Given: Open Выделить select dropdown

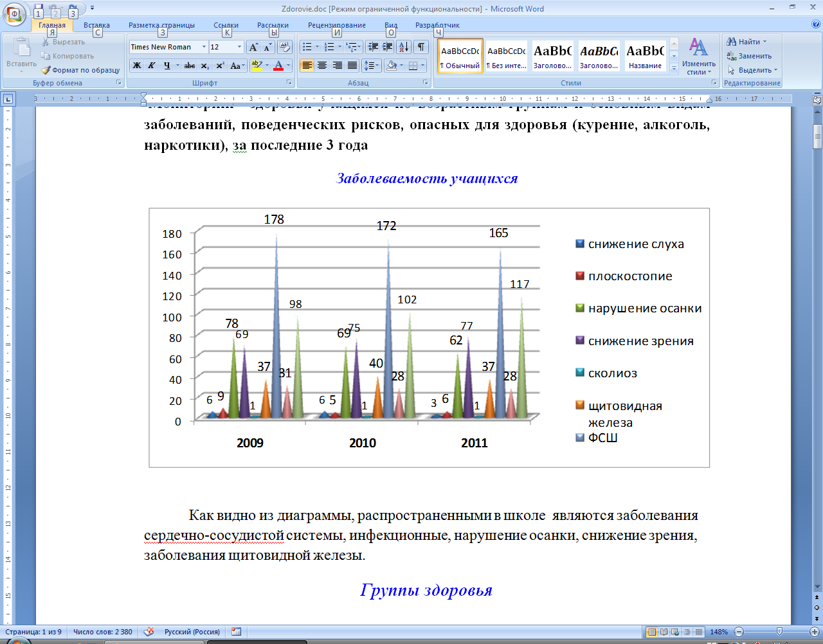Looking at the screenshot, I should tap(752, 70).
